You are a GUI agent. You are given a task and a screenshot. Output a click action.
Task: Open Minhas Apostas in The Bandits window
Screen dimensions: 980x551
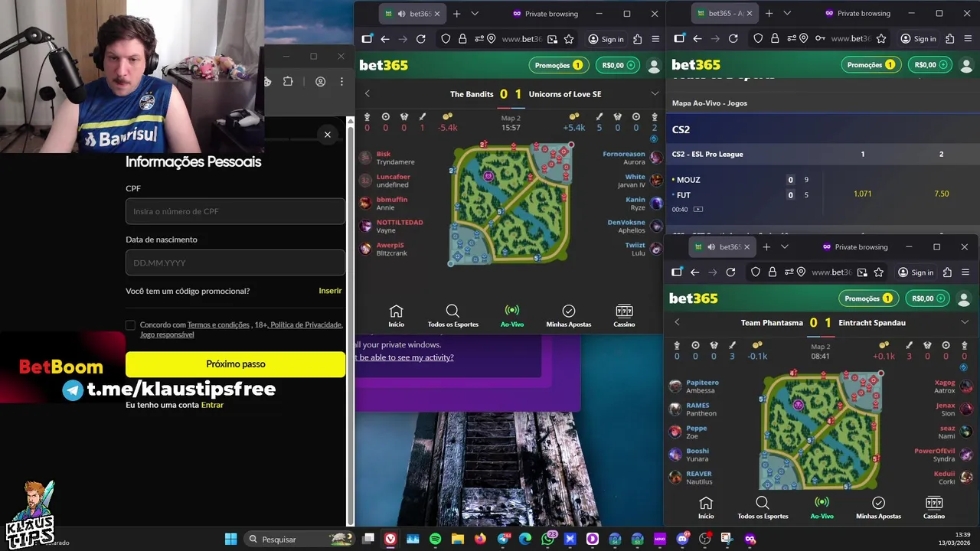568,315
